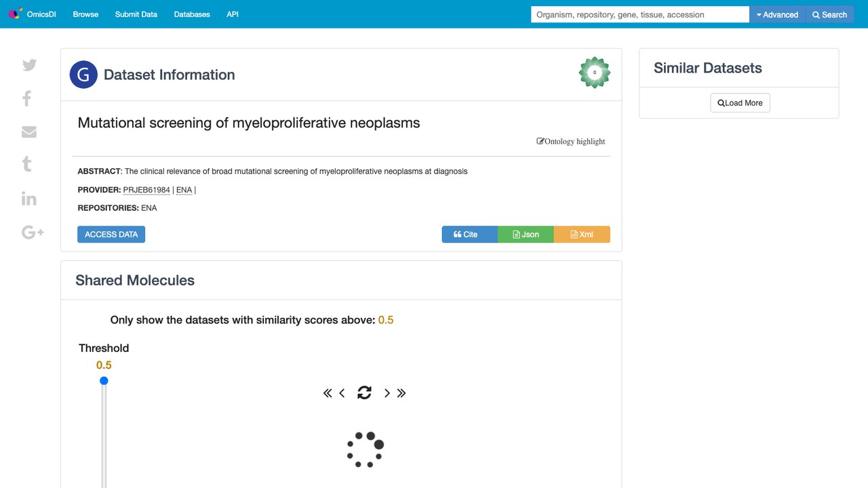Click the dataset title 'Mutational screening of myeloproliferative neoplasms'
The height and width of the screenshot is (488, 868).
pyautogui.click(x=249, y=123)
